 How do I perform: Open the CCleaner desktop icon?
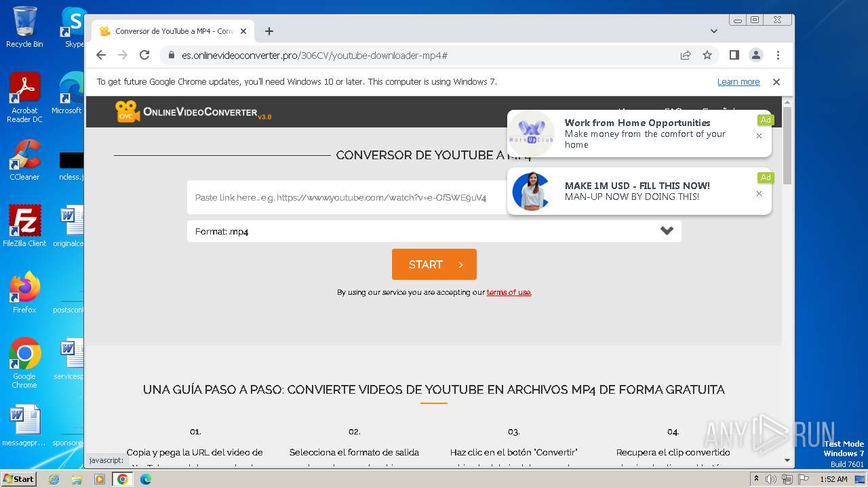tap(24, 161)
